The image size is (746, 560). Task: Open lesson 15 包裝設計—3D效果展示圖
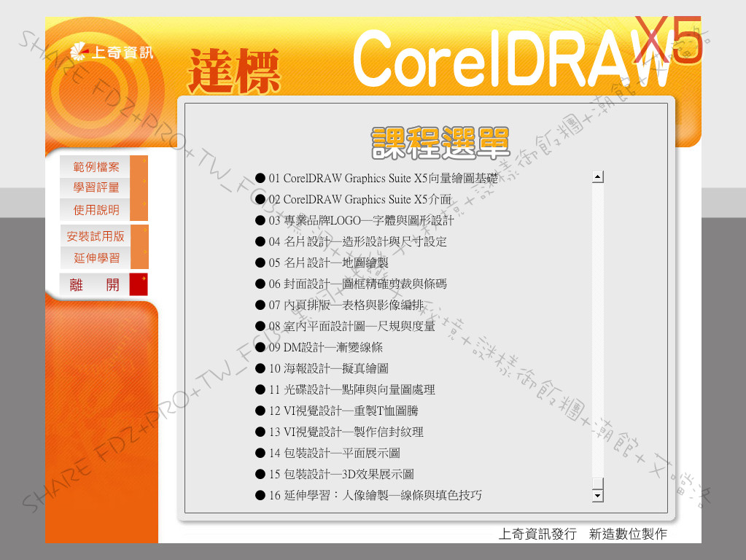click(341, 474)
